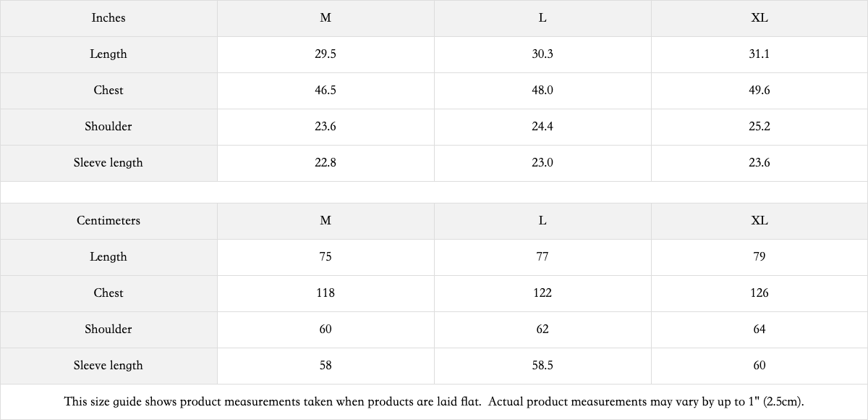Image resolution: width=868 pixels, height=420 pixels.
Task: Click the Shoulder label in Inches table
Action: click(x=109, y=127)
